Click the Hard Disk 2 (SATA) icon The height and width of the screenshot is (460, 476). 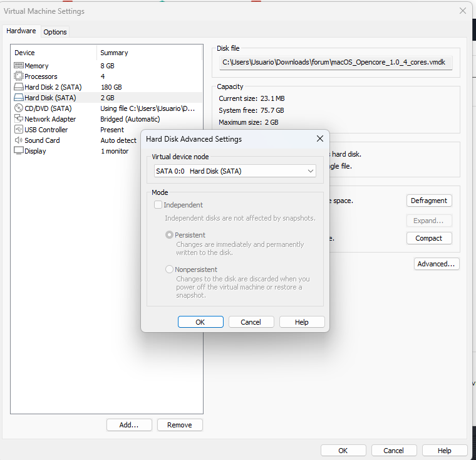click(x=19, y=87)
